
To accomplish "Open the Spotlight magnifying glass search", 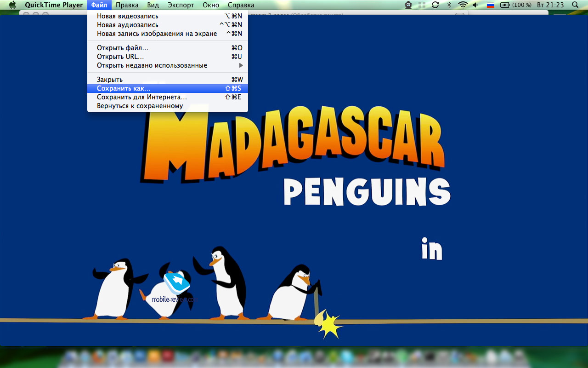I will coord(575,5).
